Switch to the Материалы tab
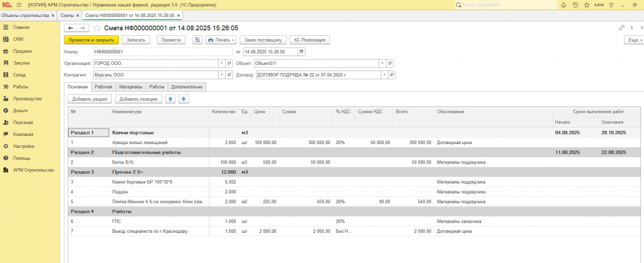 131,87
